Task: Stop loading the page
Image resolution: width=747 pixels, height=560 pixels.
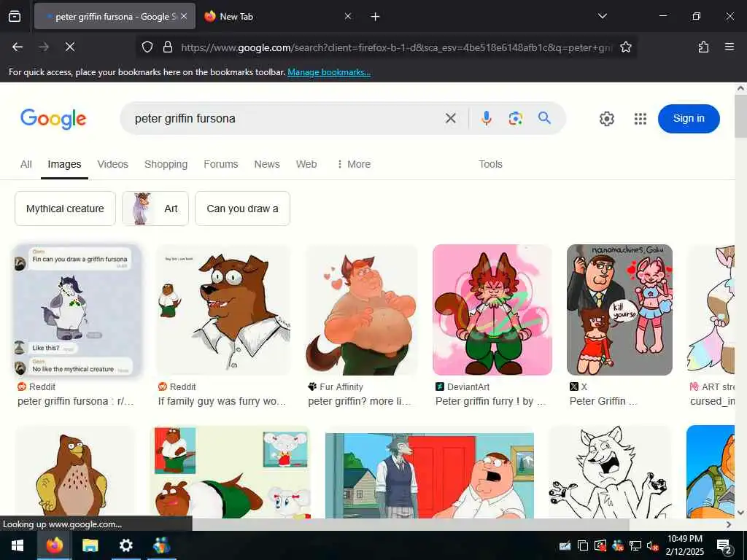Action: [69, 47]
